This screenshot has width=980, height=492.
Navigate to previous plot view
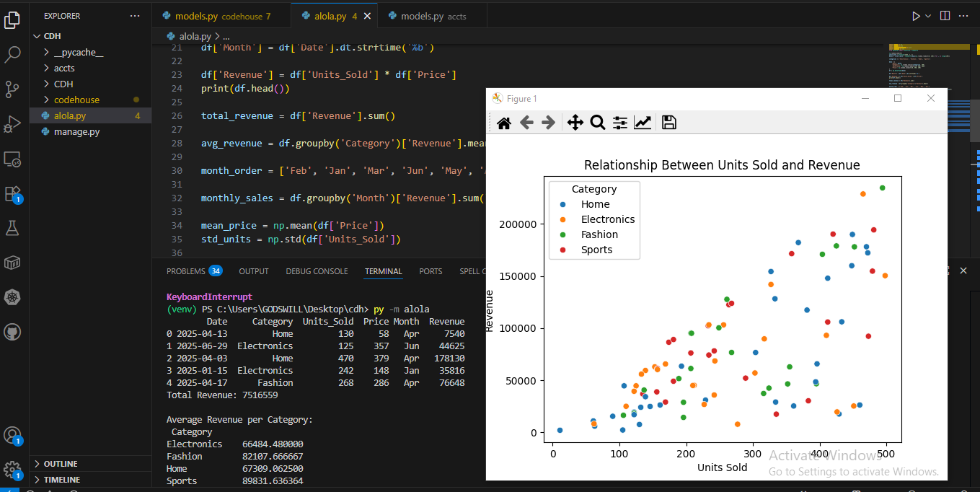tap(526, 123)
